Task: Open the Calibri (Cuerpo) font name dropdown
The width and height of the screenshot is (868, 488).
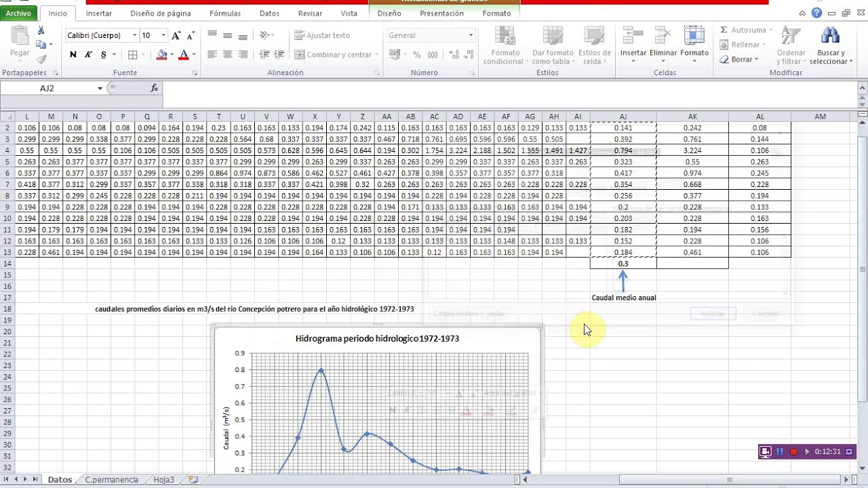Action: [134, 35]
